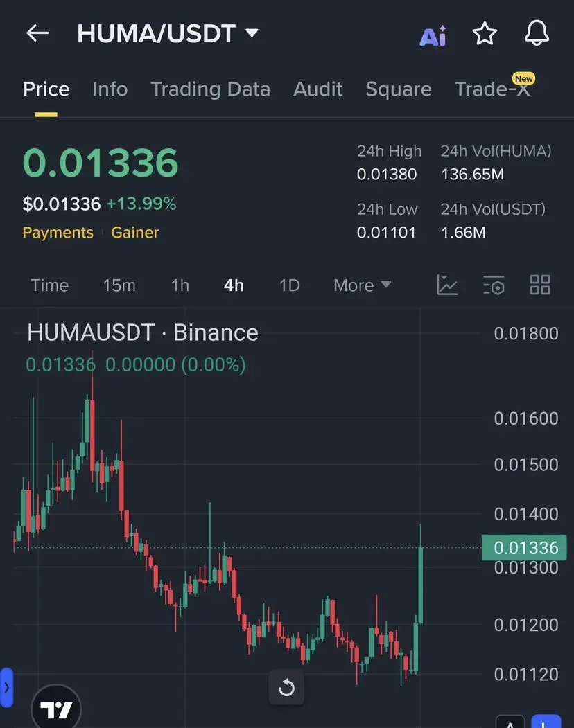Image resolution: width=574 pixels, height=728 pixels.
Task: Tap the 24h Vol(USDT) 1.66M value
Action: click(463, 232)
